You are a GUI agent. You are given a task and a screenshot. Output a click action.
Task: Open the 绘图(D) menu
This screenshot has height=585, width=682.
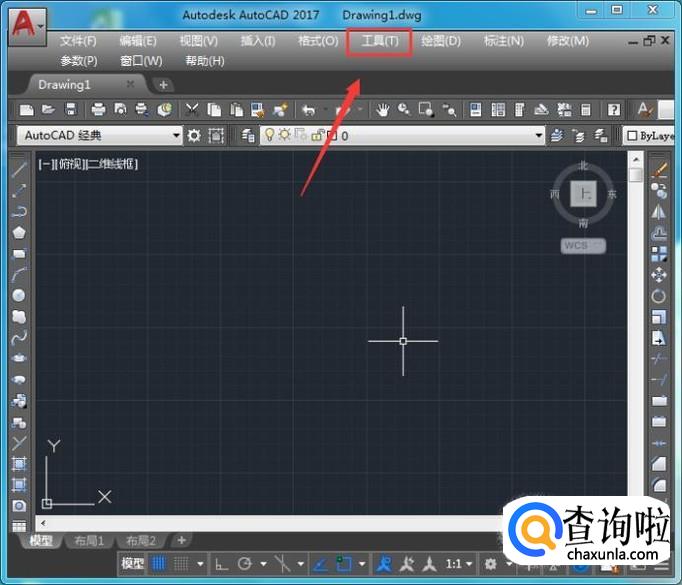click(441, 41)
